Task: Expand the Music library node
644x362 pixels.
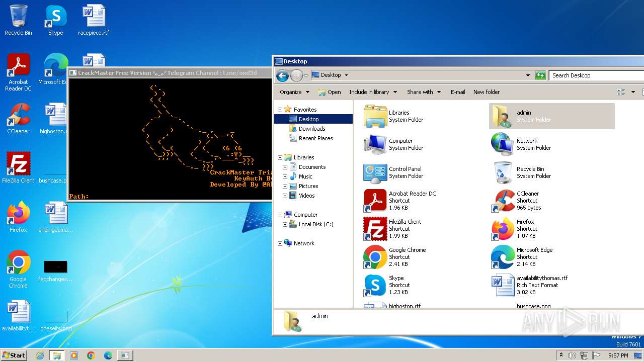Action: pyautogui.click(x=285, y=176)
